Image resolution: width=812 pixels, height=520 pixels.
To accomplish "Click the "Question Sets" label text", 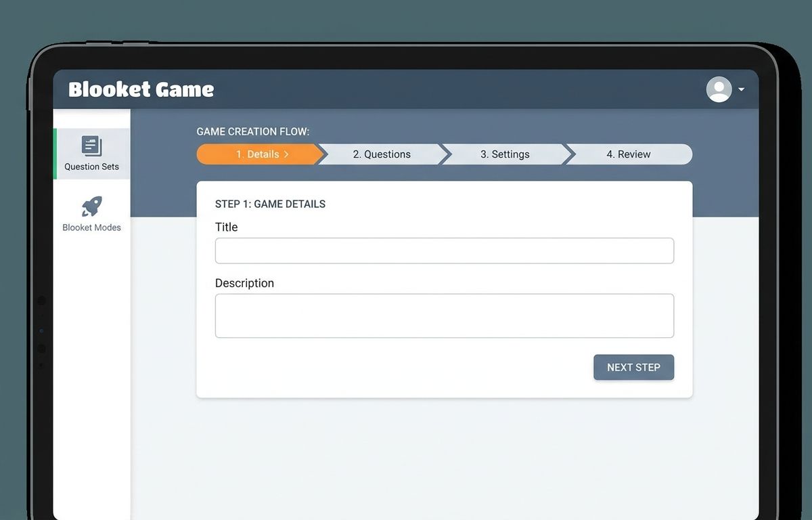I will pyautogui.click(x=91, y=167).
